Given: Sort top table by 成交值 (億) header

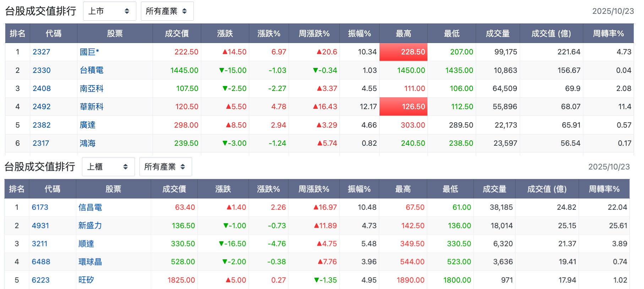Looking at the screenshot, I should coord(551,33).
